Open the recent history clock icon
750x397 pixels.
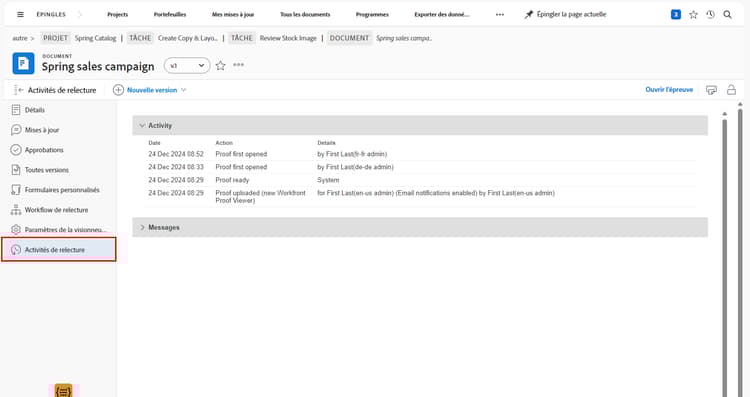tap(710, 14)
